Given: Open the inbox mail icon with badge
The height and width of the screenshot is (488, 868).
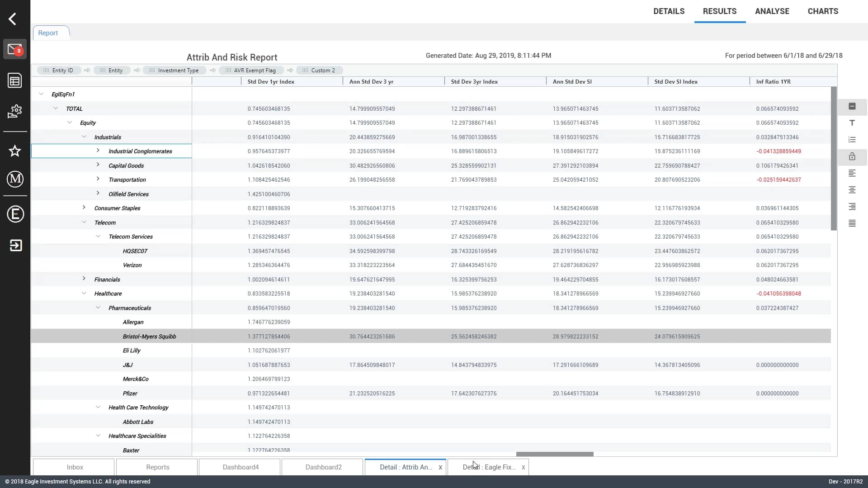Looking at the screenshot, I should (x=15, y=49).
